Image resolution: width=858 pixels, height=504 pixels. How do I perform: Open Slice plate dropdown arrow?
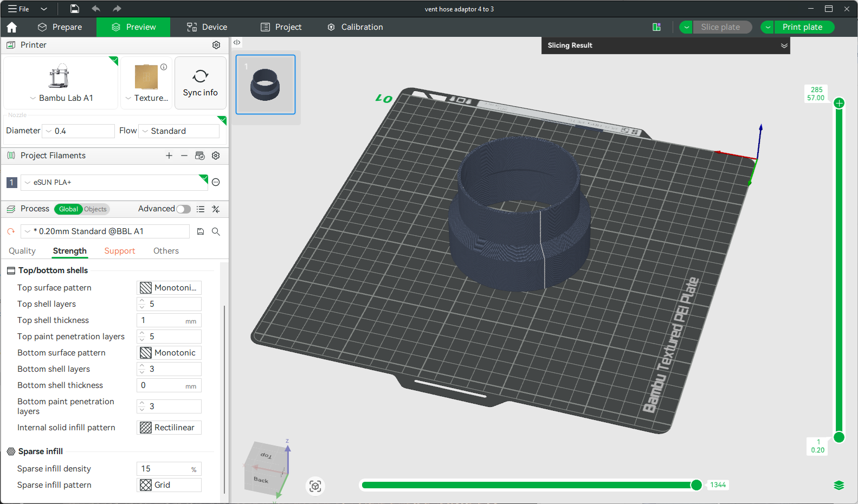point(686,27)
